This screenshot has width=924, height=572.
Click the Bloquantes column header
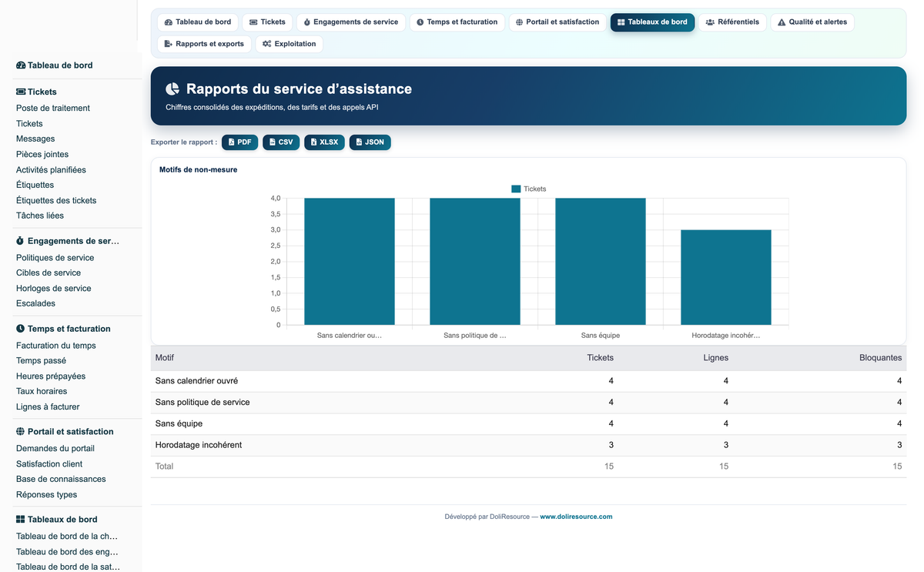880,358
